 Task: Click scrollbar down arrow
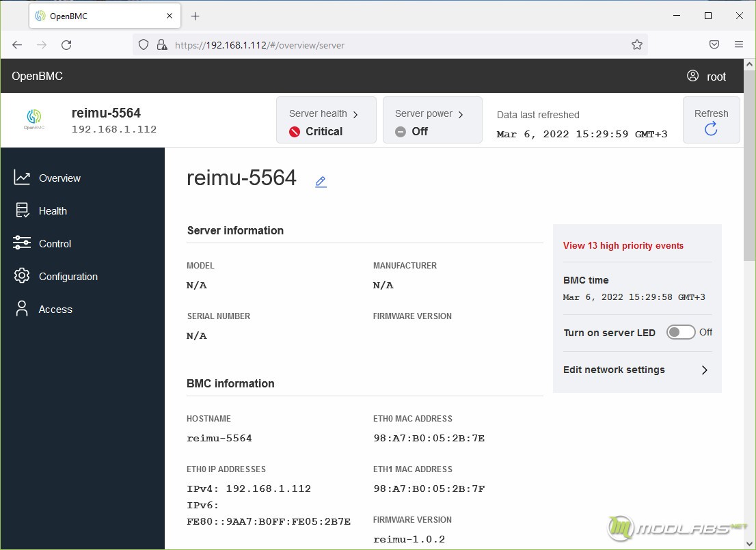(749, 545)
